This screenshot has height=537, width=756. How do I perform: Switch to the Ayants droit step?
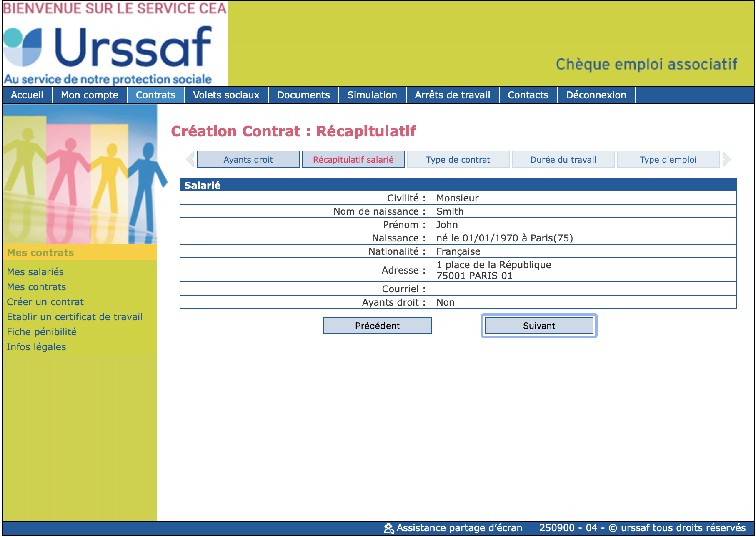248,160
